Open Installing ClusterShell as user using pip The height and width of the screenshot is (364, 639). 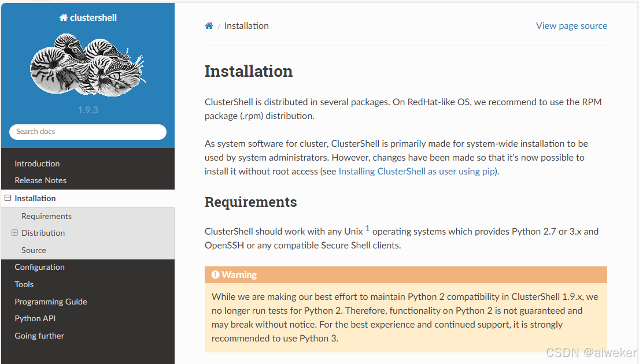click(x=416, y=171)
